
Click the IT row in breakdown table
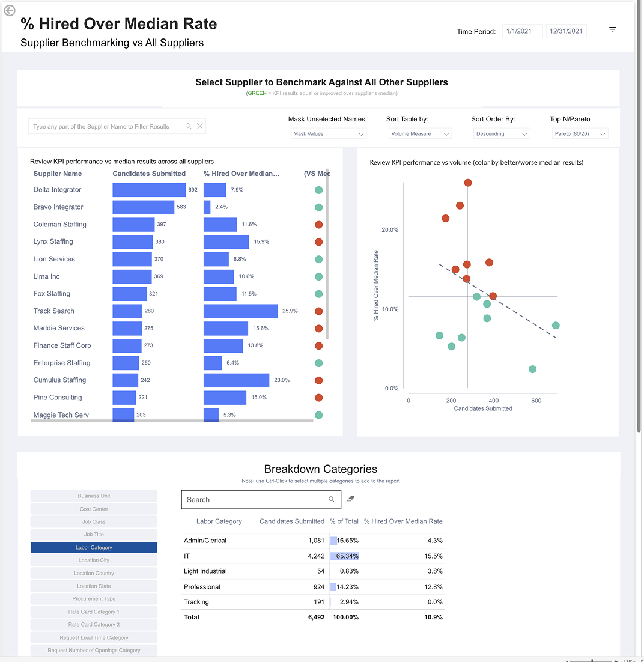(x=313, y=556)
